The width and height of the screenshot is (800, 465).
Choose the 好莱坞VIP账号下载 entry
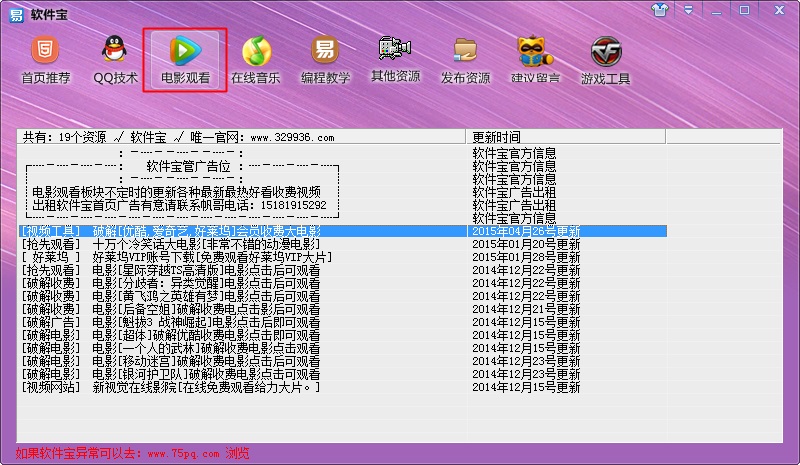point(210,257)
